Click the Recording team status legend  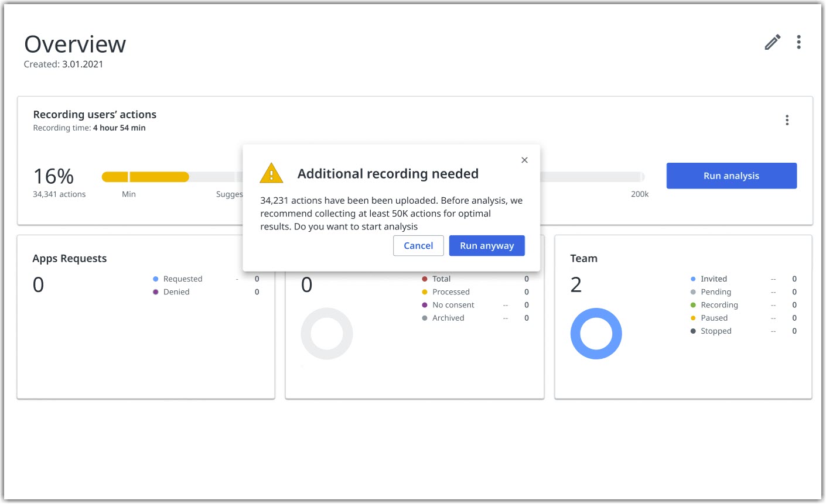click(x=714, y=305)
